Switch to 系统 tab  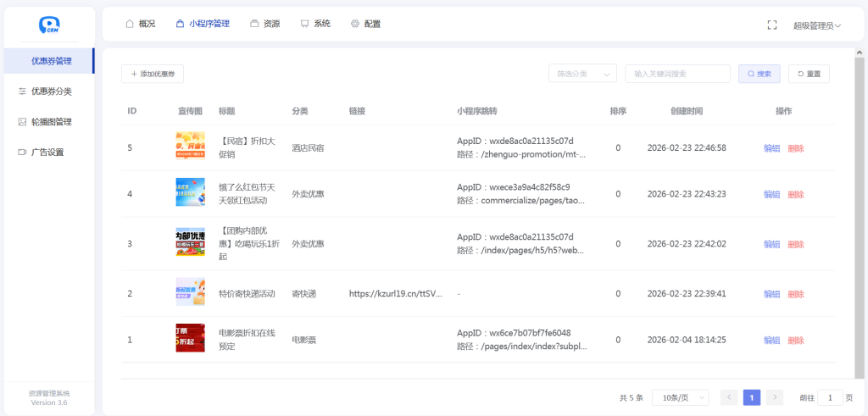tap(315, 24)
